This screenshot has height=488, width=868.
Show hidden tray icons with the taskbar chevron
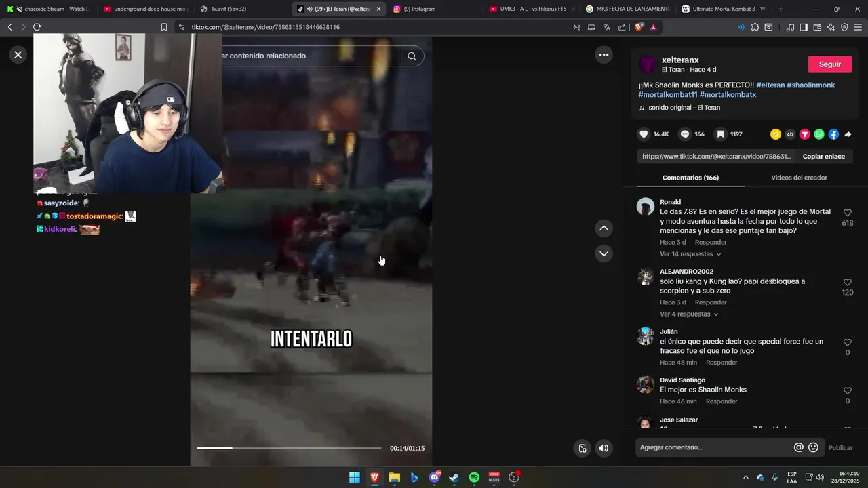[x=746, y=477]
